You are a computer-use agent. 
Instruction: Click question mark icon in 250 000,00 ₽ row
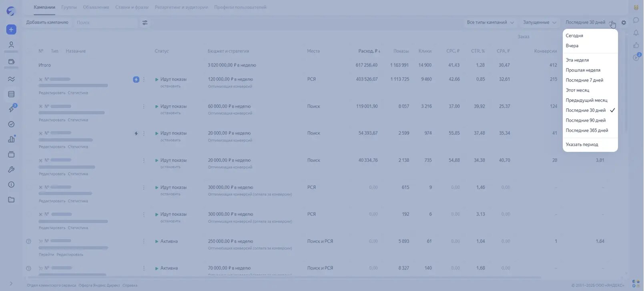pyautogui.click(x=28, y=241)
